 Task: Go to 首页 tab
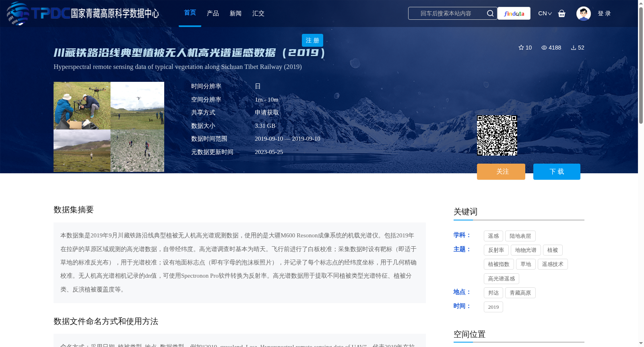click(x=190, y=13)
